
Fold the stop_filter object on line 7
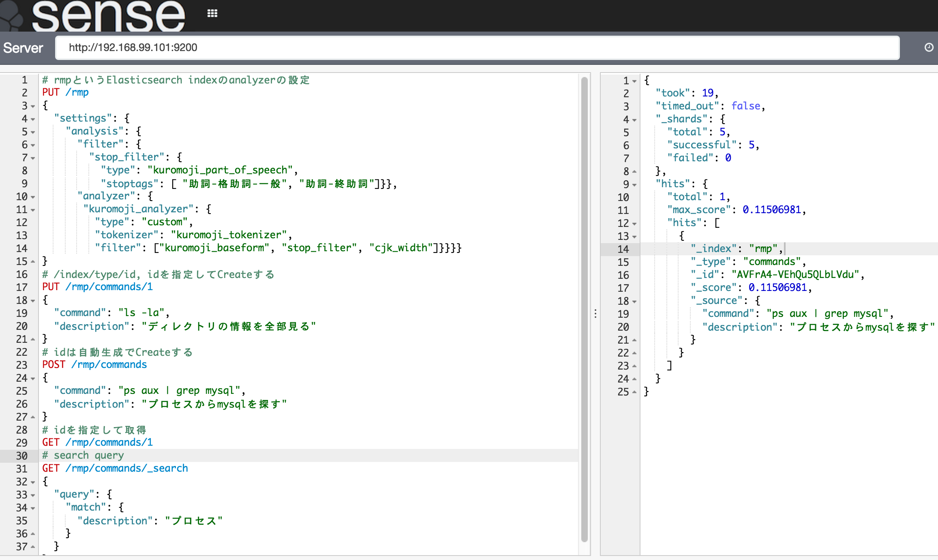coord(33,158)
